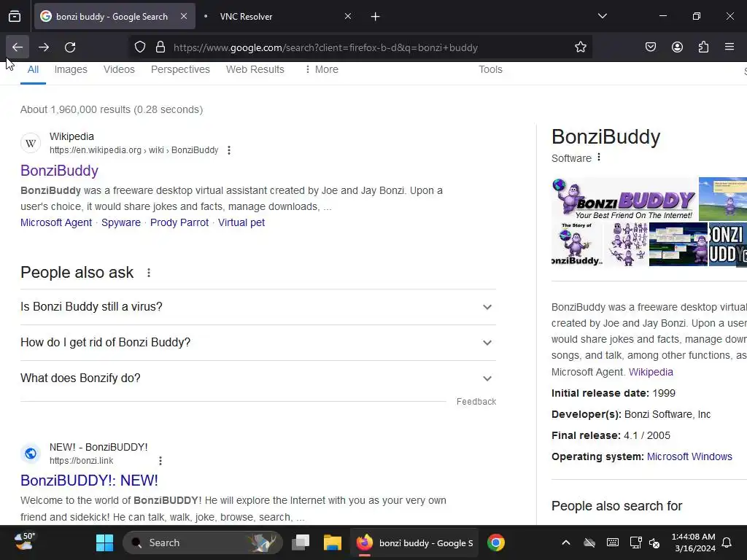
Task: Open Wikipedia link in knowledge panel description
Action: [651, 372]
